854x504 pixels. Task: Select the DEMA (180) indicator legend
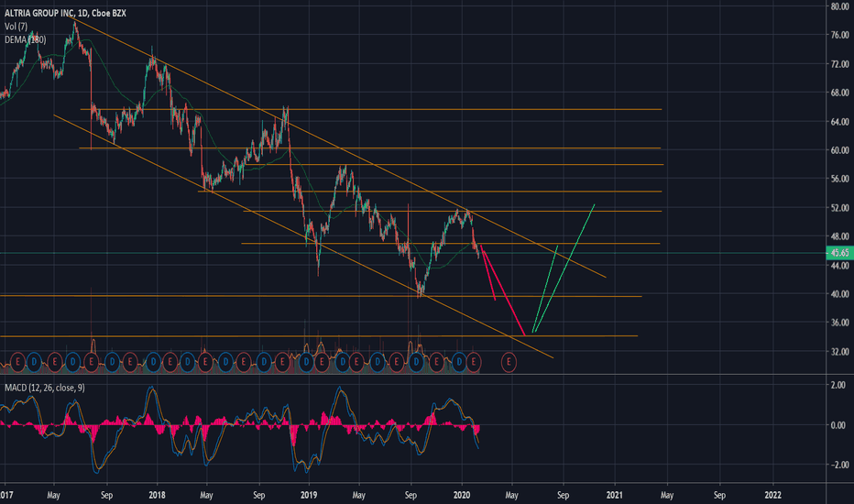[25, 39]
